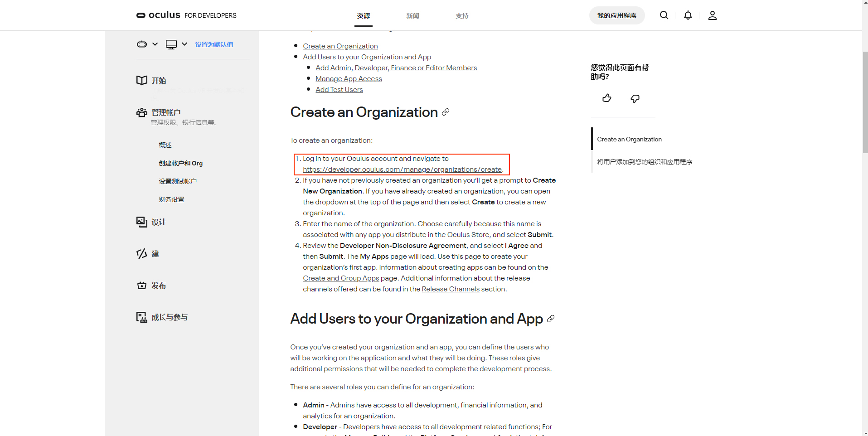Click anchor link icon beside Add Users heading
Screen dimensions: 868x436
(551, 319)
